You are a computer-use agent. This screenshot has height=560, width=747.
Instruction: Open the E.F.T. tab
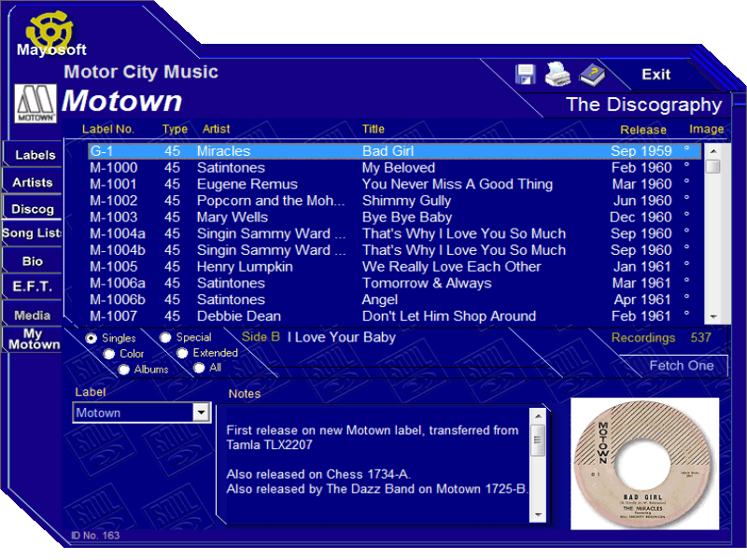pyautogui.click(x=33, y=287)
